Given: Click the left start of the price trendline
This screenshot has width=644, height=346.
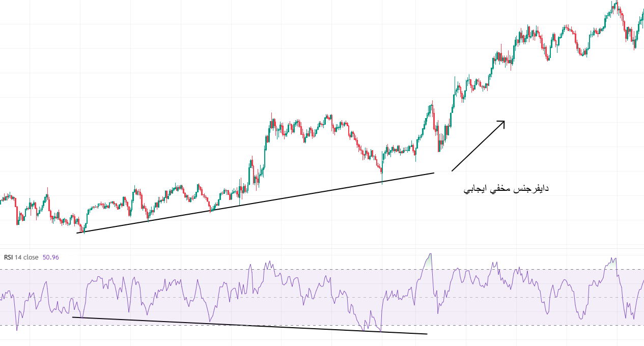Looking at the screenshot, I should [78, 233].
